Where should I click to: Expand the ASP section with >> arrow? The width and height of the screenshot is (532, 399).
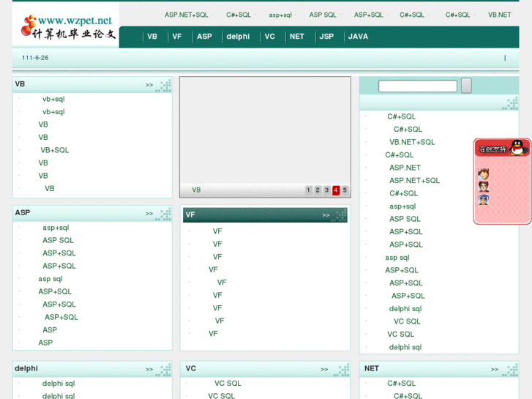[149, 214]
